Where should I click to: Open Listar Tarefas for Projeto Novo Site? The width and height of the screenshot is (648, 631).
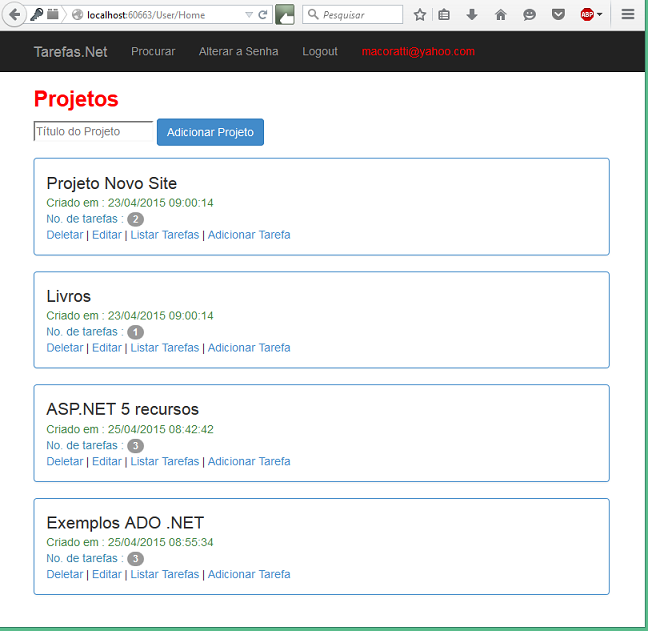pyautogui.click(x=164, y=235)
